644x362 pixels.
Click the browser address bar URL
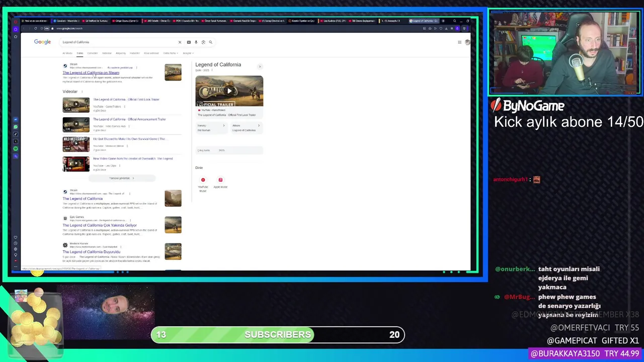[x=69, y=29]
